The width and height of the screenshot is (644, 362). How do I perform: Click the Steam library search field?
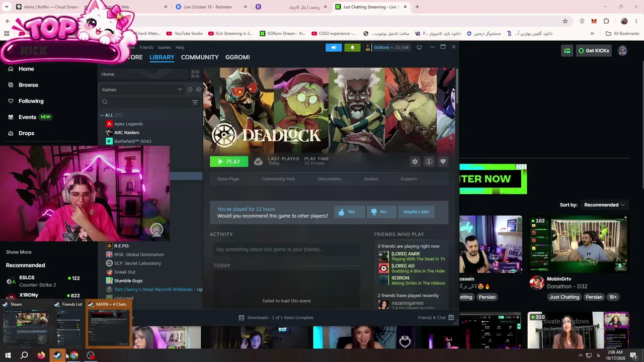146,102
